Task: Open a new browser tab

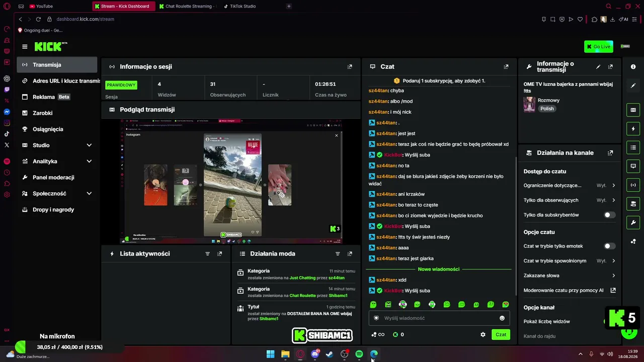Action: click(289, 6)
